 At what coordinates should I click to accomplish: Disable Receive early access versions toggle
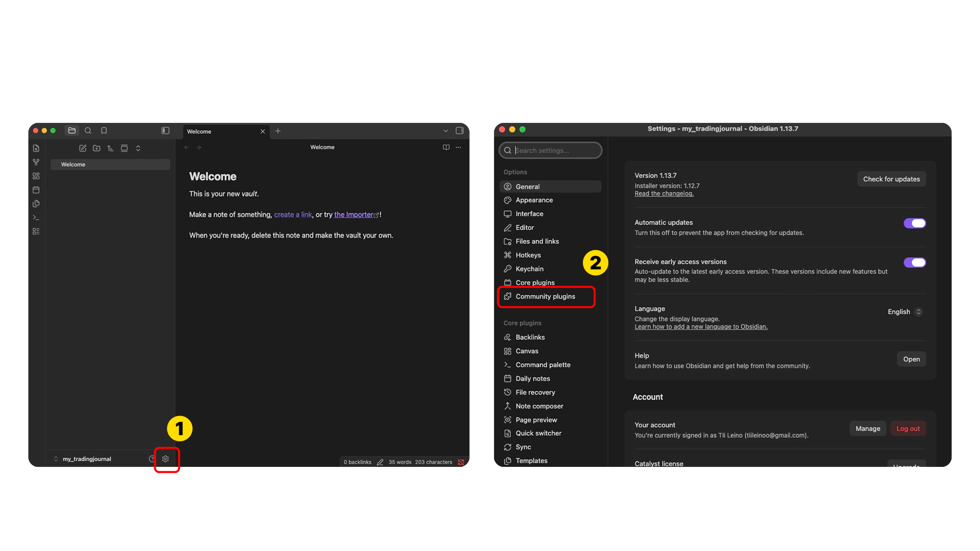point(915,262)
